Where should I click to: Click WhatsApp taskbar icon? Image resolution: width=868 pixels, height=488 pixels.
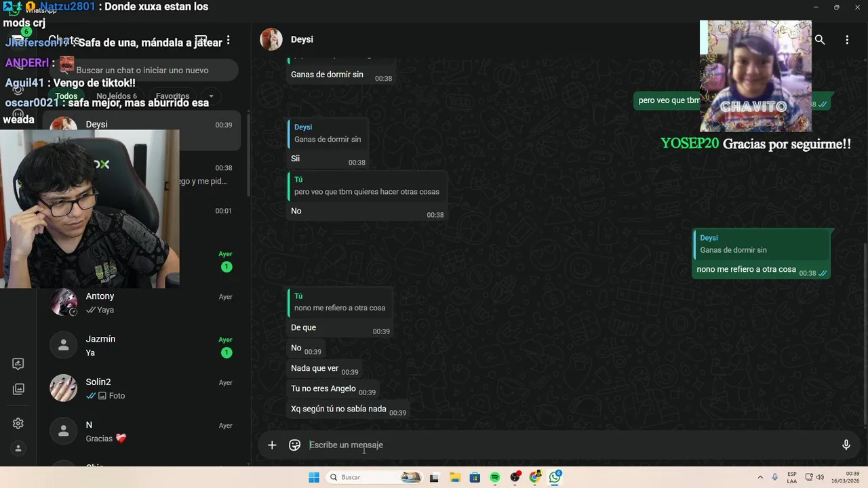(555, 477)
